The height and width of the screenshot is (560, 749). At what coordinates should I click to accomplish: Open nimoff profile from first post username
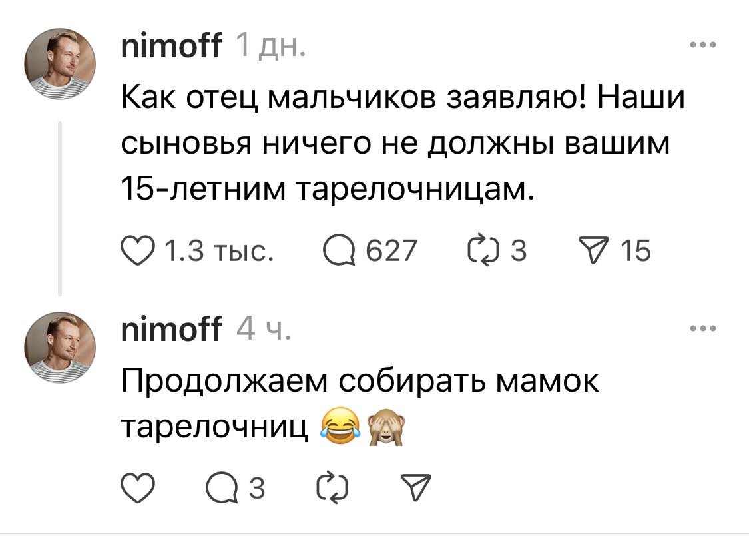click(172, 48)
